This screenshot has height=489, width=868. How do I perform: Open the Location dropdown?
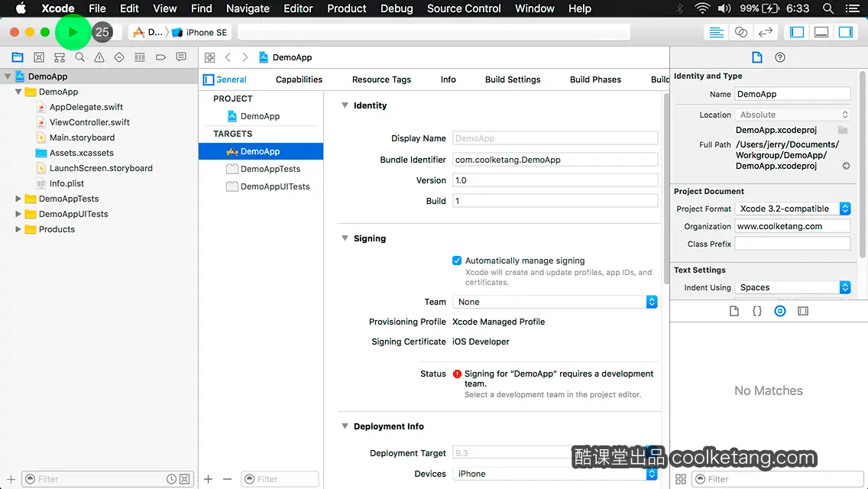[792, 115]
